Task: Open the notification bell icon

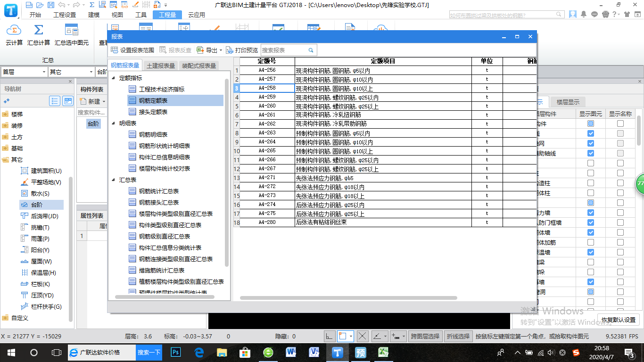Action: pos(584,14)
